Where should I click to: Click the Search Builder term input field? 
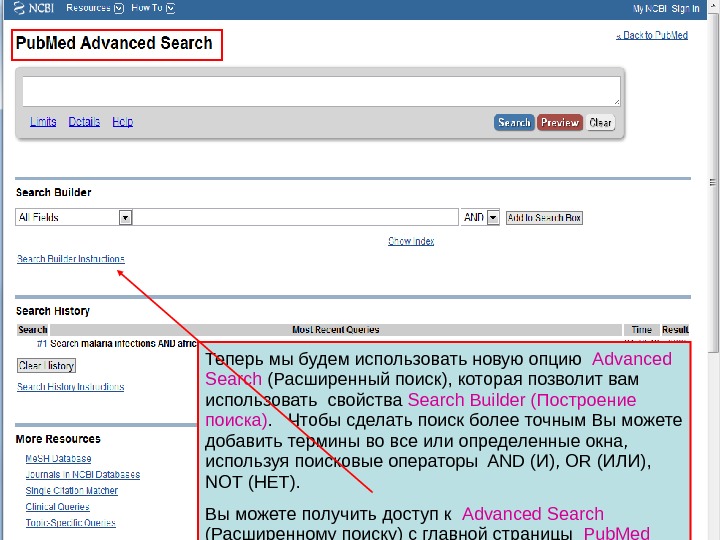tap(295, 217)
